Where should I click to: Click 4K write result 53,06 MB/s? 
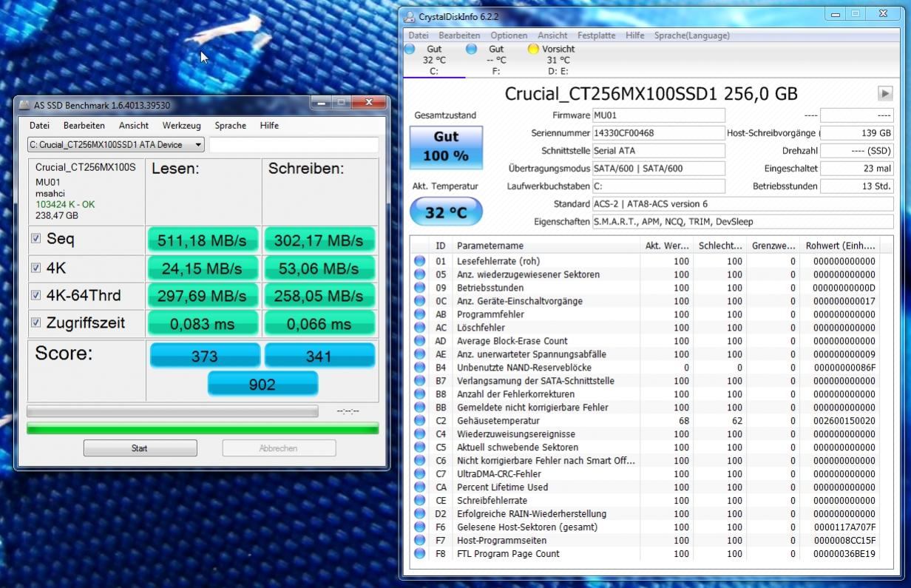[x=319, y=268]
